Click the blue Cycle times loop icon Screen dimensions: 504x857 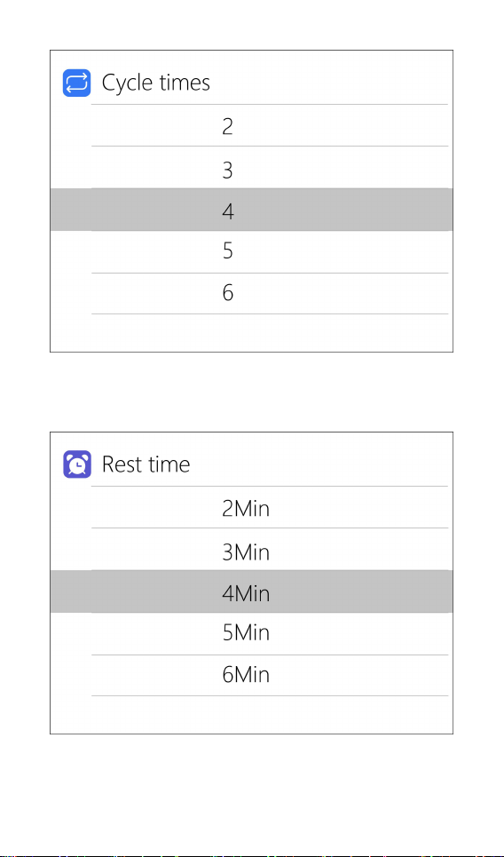pos(76,83)
